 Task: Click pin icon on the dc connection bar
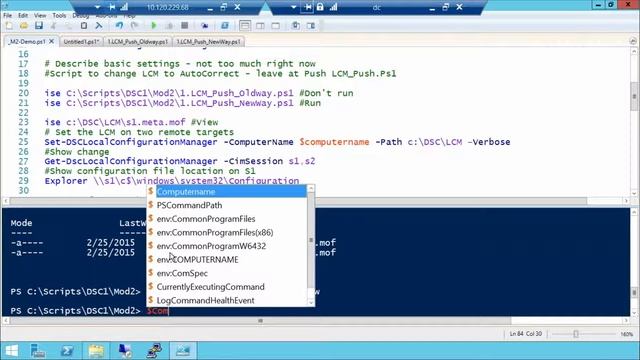[308, 7]
